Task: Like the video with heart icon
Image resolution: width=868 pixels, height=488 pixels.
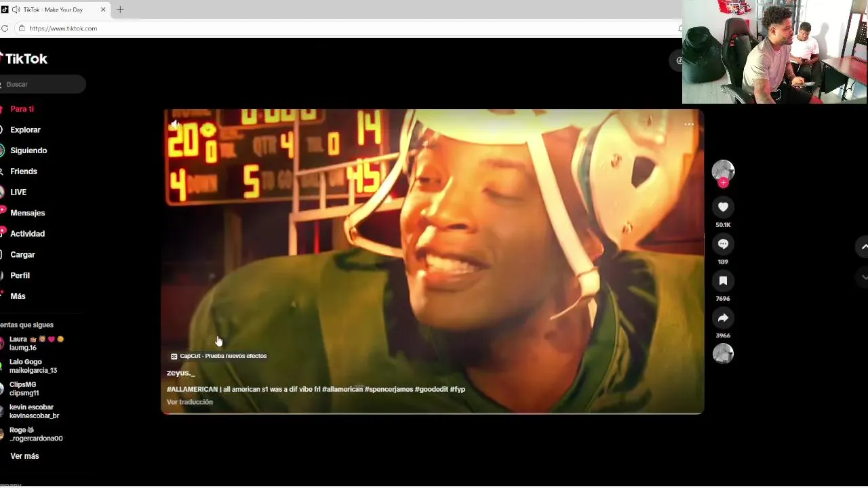Action: pos(723,207)
